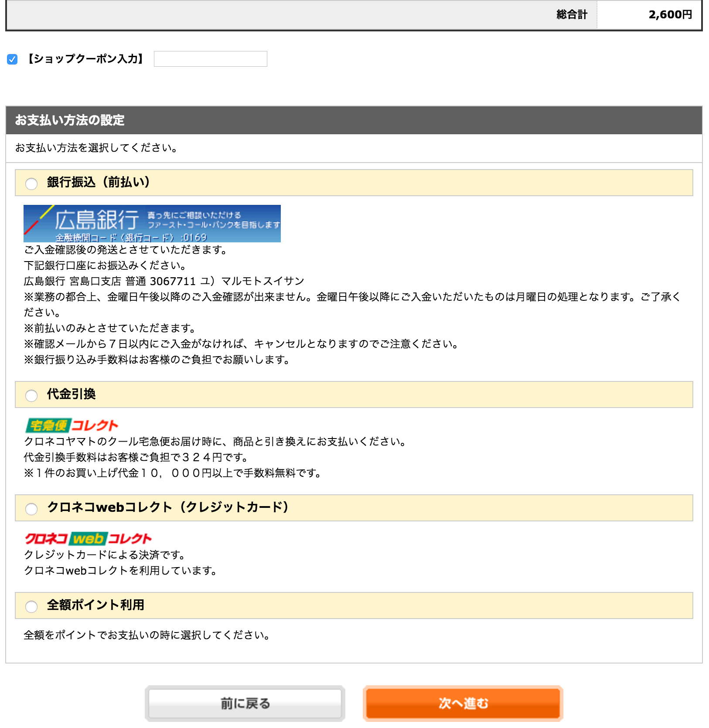Image resolution: width=709 pixels, height=728 pixels.
Task: Click the 全額ポイント利用 option label
Action: [x=95, y=605]
